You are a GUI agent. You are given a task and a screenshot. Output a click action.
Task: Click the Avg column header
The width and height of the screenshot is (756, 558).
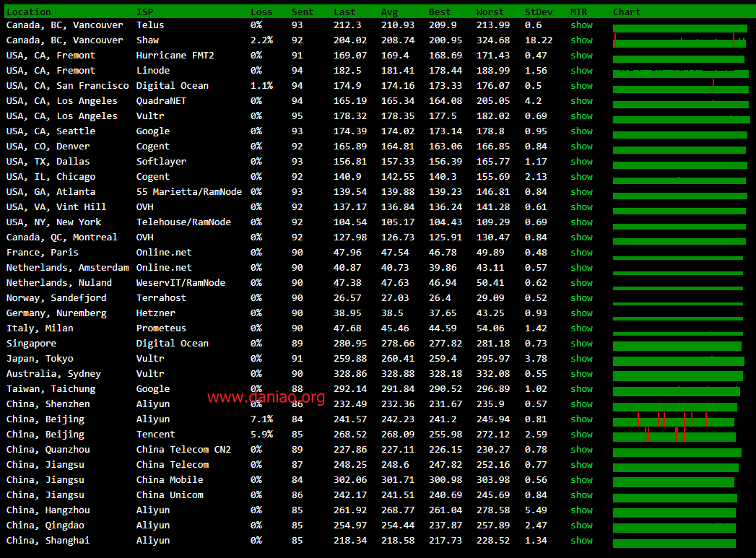[x=390, y=12]
